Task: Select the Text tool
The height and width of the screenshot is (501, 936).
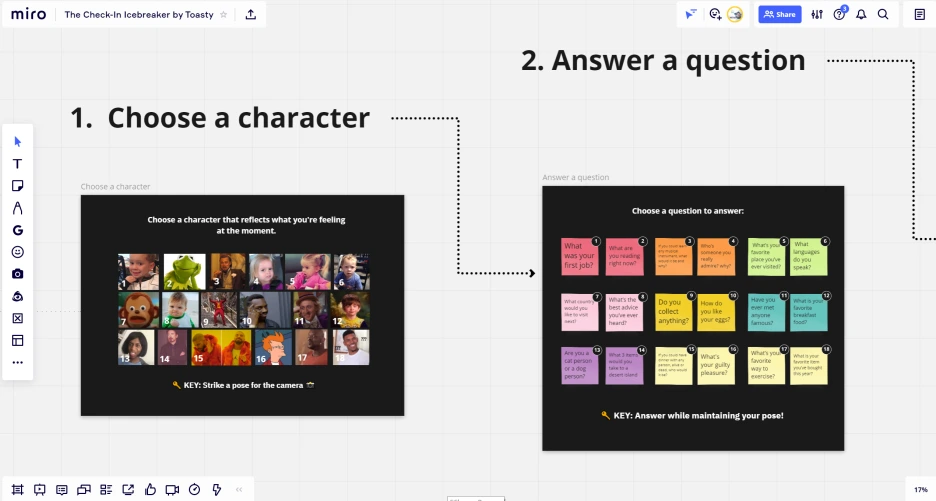Action: [17, 164]
